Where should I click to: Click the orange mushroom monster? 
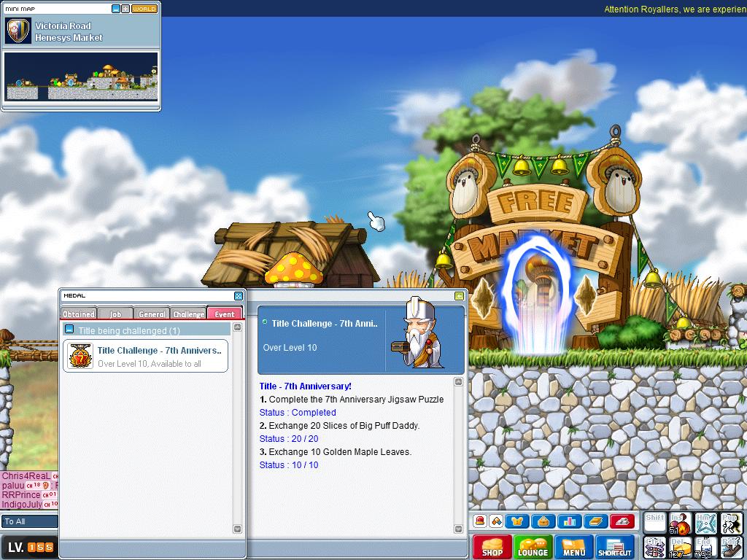[293, 271]
